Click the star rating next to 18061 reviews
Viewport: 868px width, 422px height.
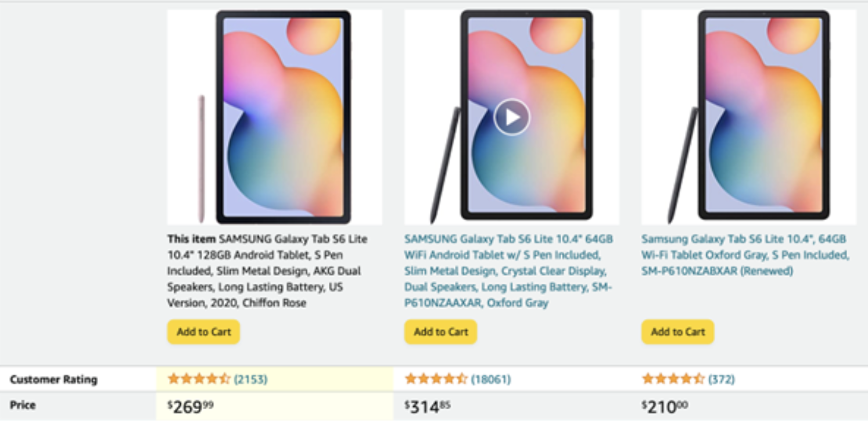pyautogui.click(x=436, y=380)
